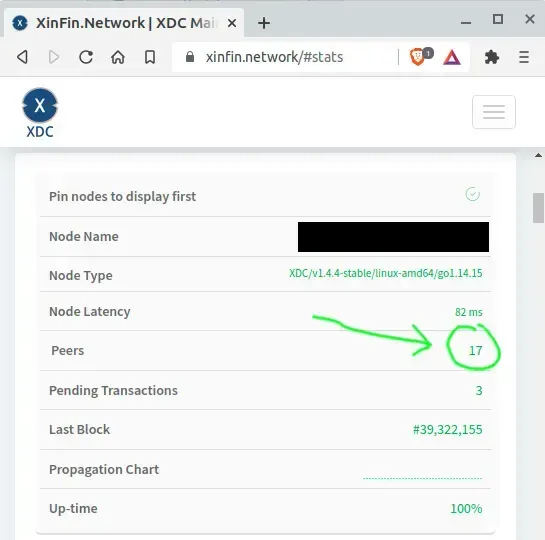The width and height of the screenshot is (545, 540).
Task: Click the xinfin.network address bar
Action: [285, 57]
